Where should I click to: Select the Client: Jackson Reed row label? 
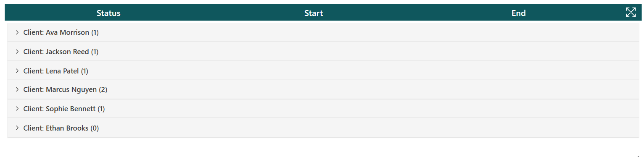click(x=56, y=52)
